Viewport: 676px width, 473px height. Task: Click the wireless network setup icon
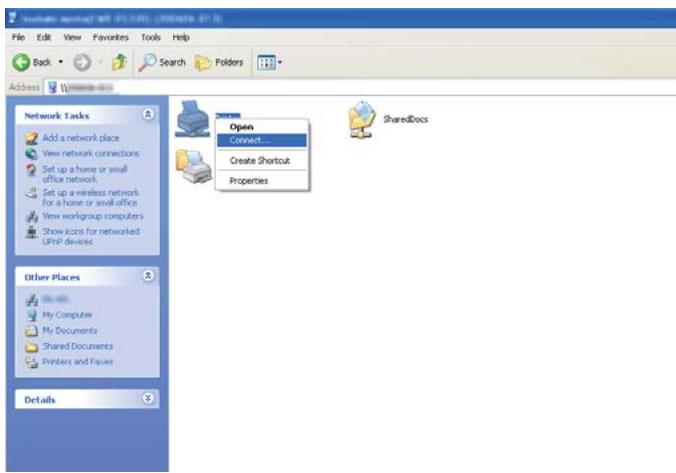(31, 193)
